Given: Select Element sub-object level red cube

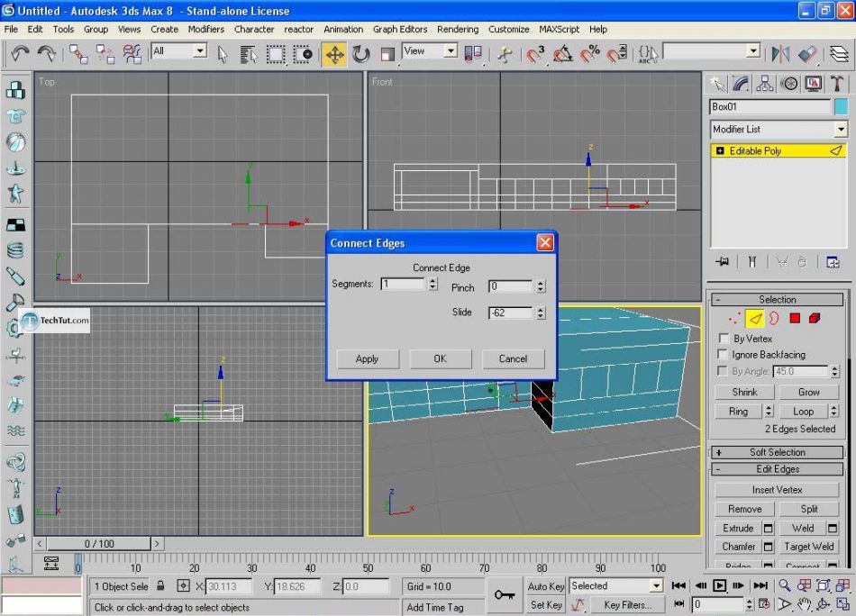Looking at the screenshot, I should coord(815,318).
